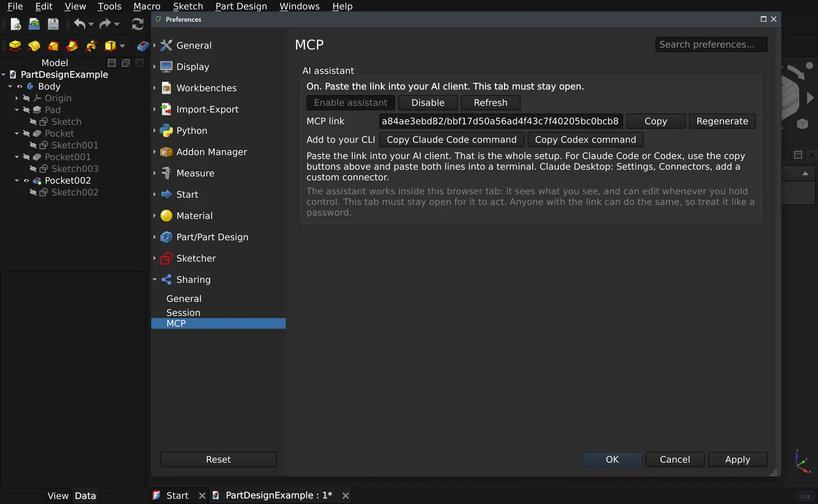Viewport: 818px width, 504px height.
Task: Select the blue Pocket tool in the toolbar
Action: click(x=143, y=46)
